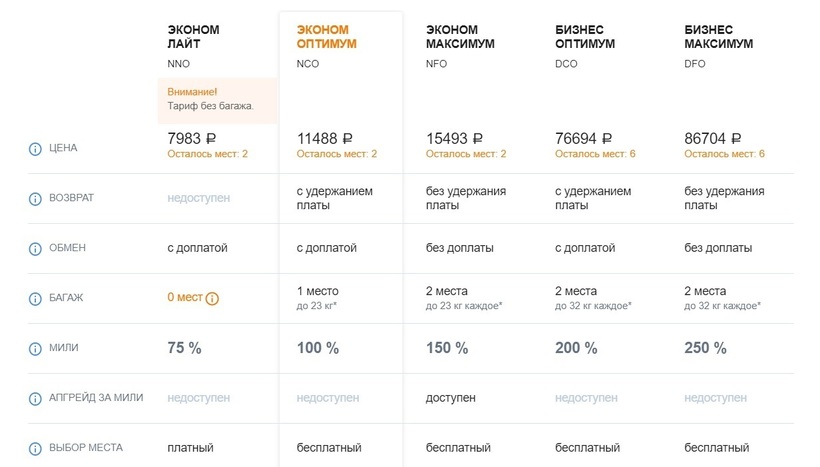Choose the 11488 ₽ price

click(x=328, y=139)
